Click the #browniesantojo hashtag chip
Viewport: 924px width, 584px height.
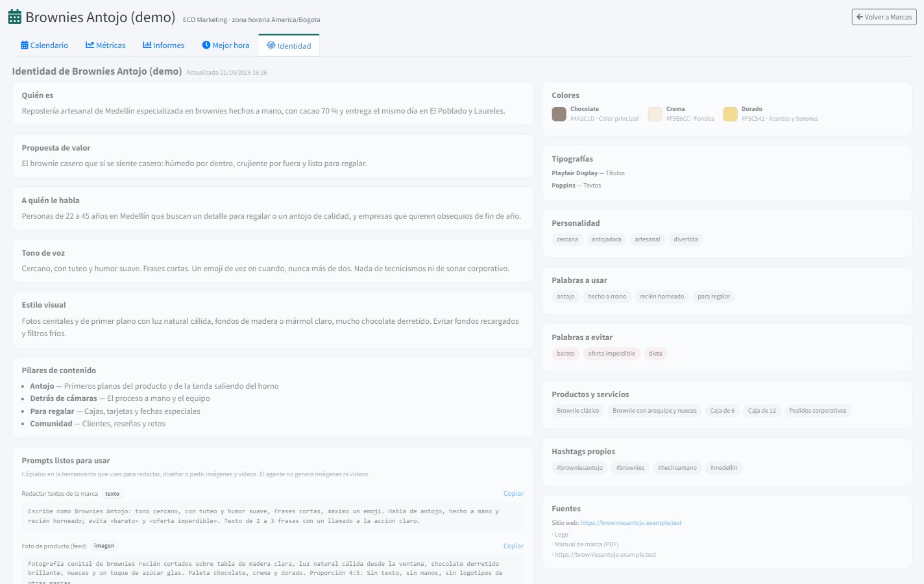click(579, 468)
